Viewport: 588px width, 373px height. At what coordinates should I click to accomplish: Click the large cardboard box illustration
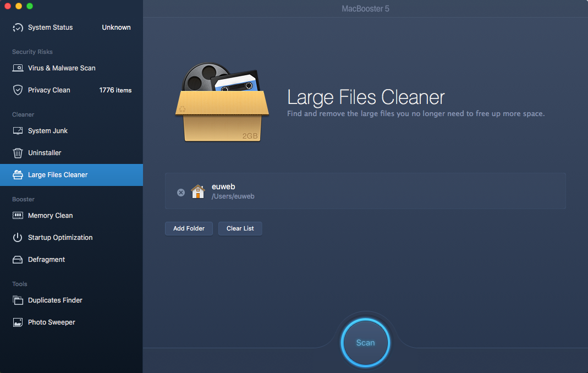point(222,102)
